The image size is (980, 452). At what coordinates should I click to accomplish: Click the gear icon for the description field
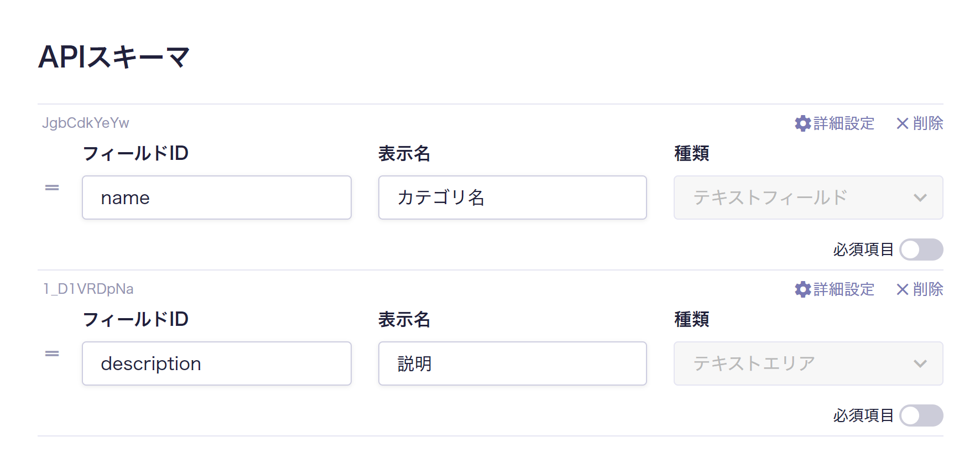pos(802,289)
